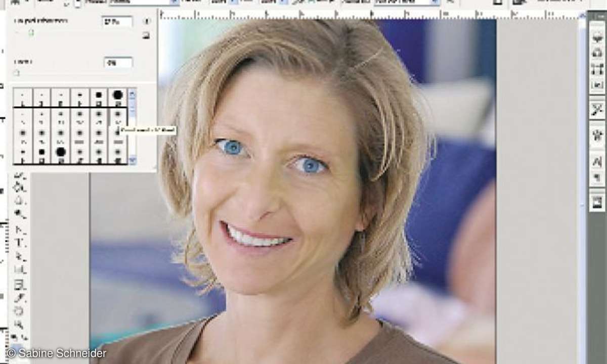The height and width of the screenshot is (364, 607).
Task: Select the Shape tool in the toolbox
Action: (x=20, y=269)
